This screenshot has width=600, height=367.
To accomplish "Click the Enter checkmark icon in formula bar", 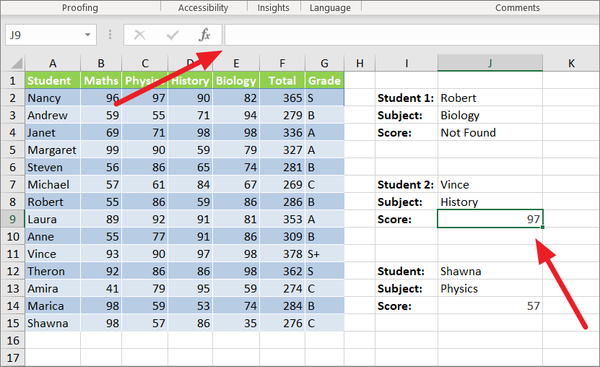I will tap(173, 35).
